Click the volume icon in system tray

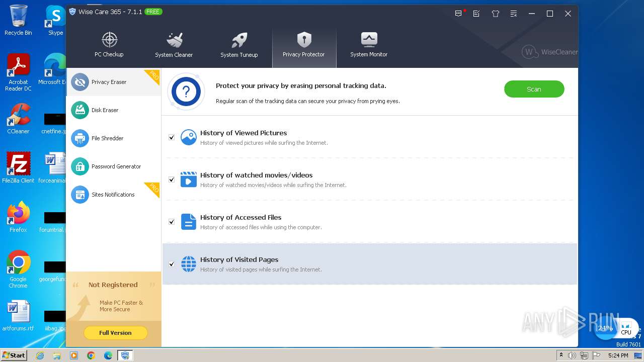pyautogui.click(x=572, y=355)
